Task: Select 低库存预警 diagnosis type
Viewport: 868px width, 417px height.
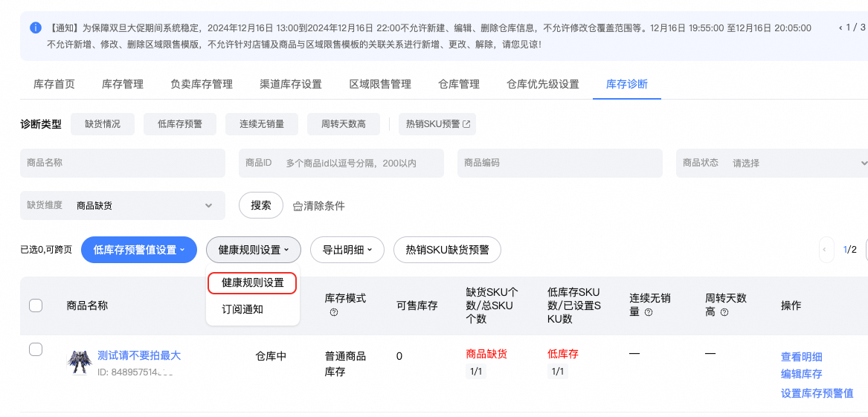Action: 180,124
